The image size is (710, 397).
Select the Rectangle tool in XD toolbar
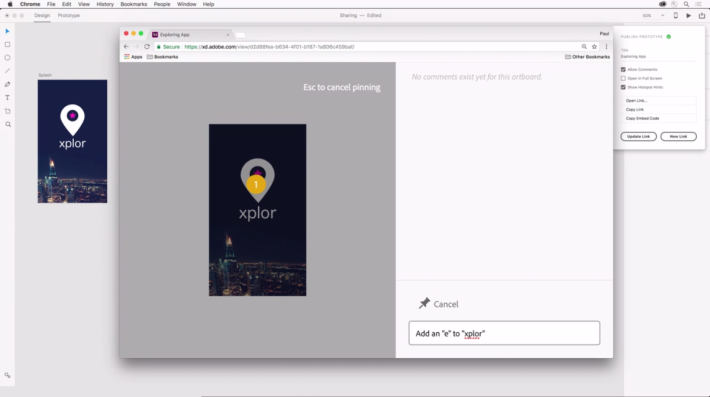click(7, 44)
